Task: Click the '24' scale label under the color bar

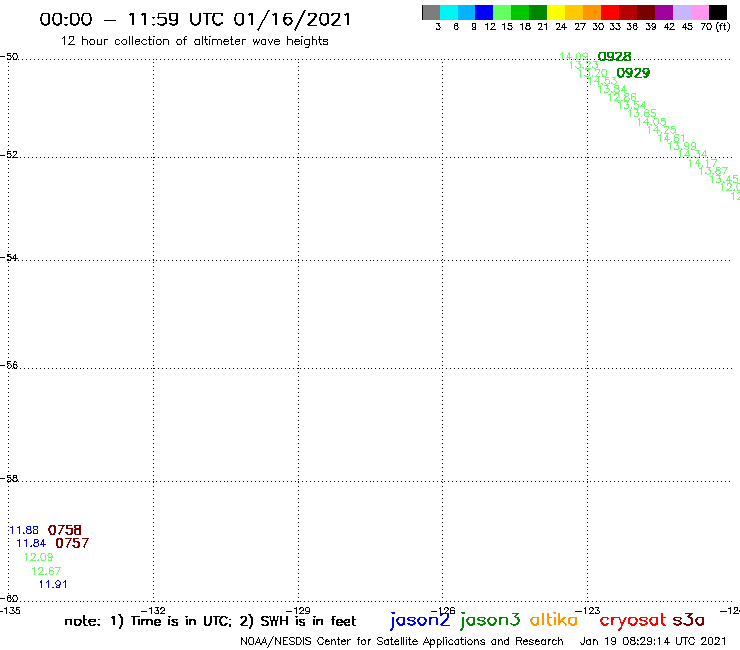Action: click(561, 27)
